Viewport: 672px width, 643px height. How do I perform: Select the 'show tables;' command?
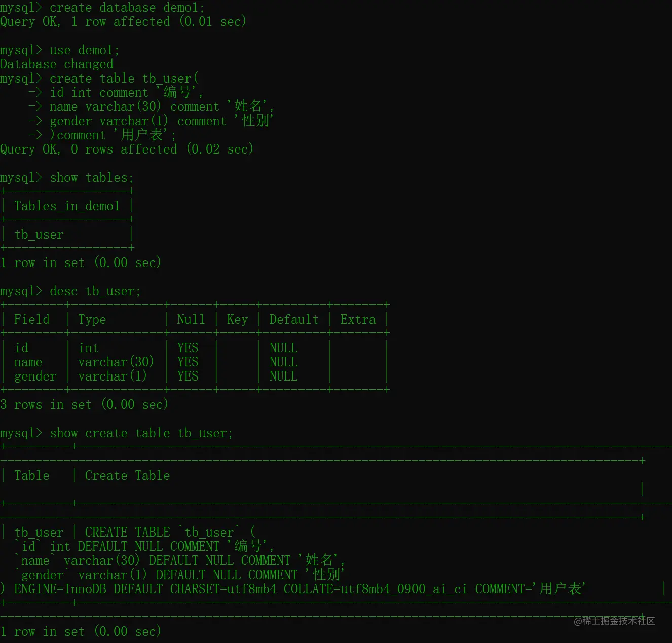[x=91, y=178]
